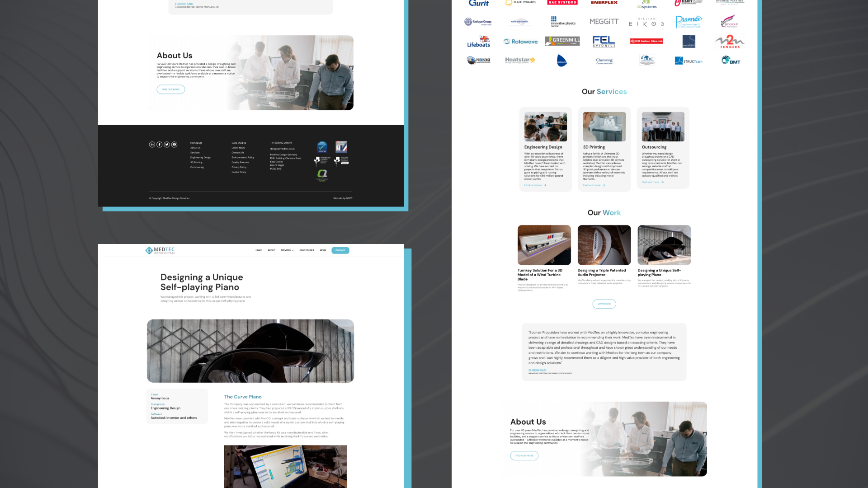Screen dimensions: 868x488
Task: Click the Innovative Physics client logo
Action: click(563, 22)
